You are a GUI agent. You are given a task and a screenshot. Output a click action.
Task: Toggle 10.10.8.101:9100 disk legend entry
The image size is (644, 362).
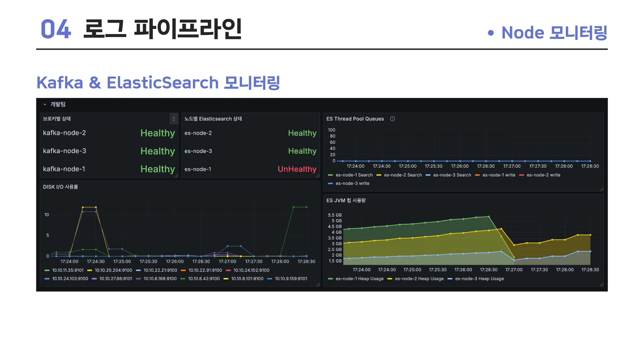point(247,279)
